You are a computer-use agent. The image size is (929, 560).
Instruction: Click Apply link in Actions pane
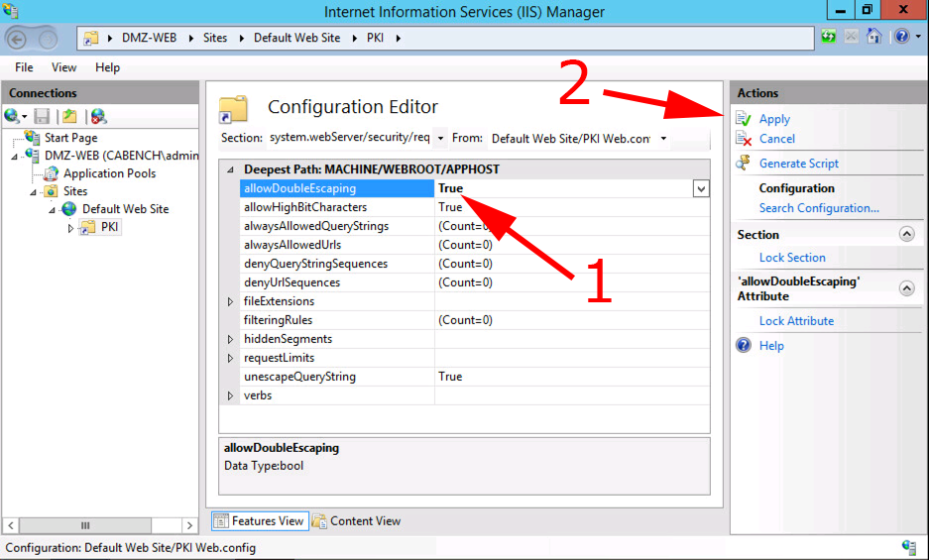point(774,119)
